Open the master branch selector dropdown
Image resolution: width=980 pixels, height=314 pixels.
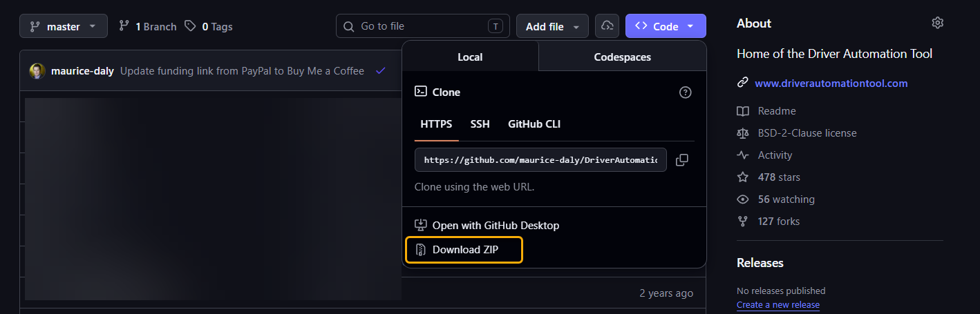pos(64,26)
